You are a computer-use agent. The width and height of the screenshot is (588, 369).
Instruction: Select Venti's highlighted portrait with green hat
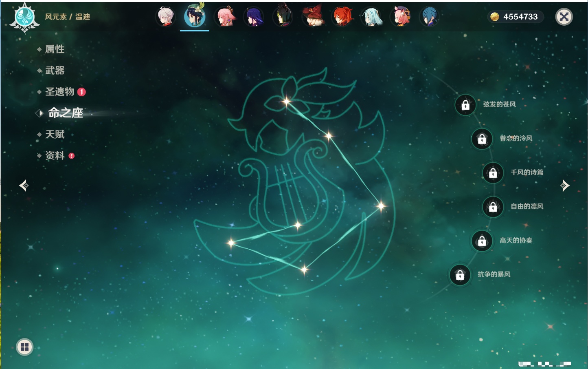[195, 16]
